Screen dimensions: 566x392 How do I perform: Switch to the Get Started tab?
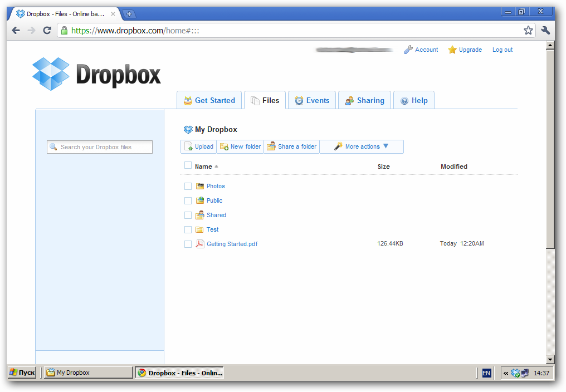[209, 100]
